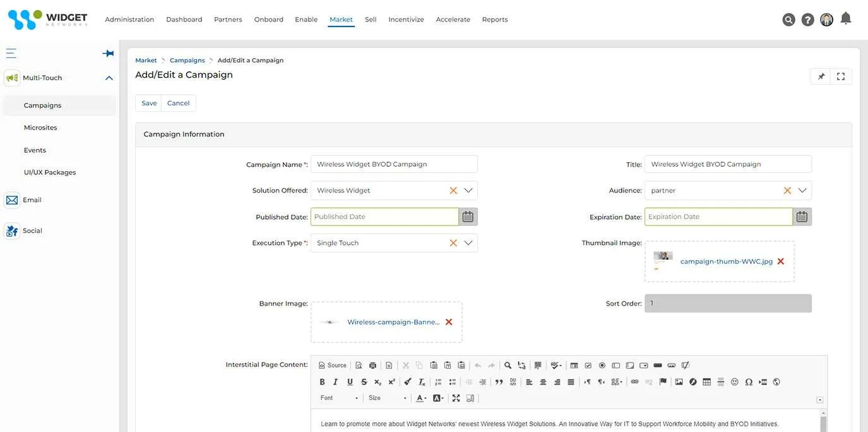The height and width of the screenshot is (432, 868).
Task: Apply italic formatting in the editor
Action: click(x=336, y=382)
